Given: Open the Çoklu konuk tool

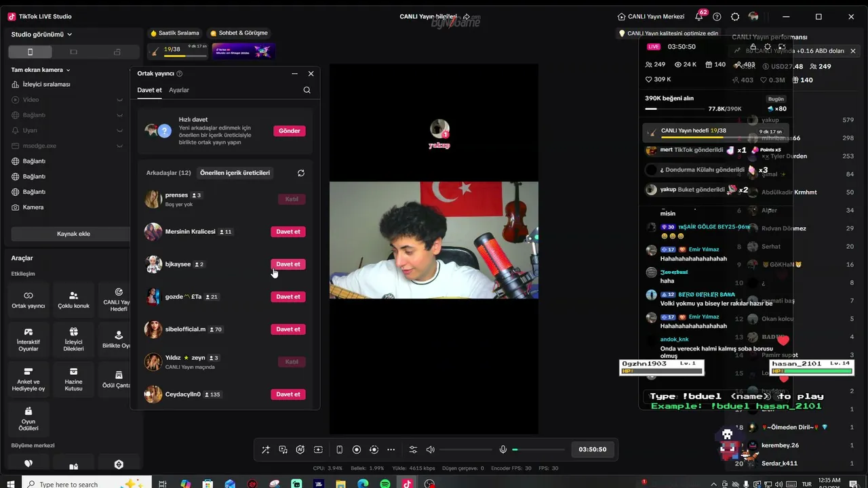Looking at the screenshot, I should (x=73, y=300).
